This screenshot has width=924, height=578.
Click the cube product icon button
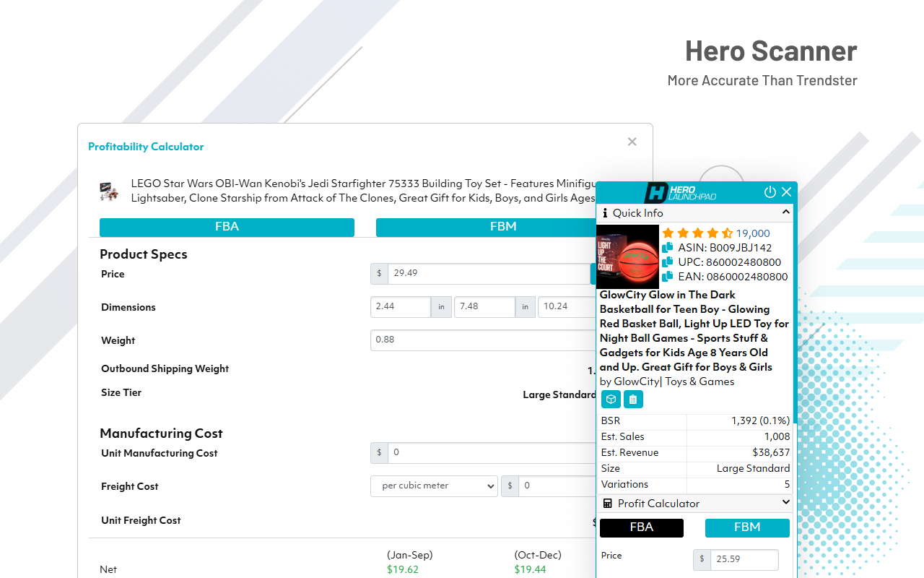tap(611, 400)
